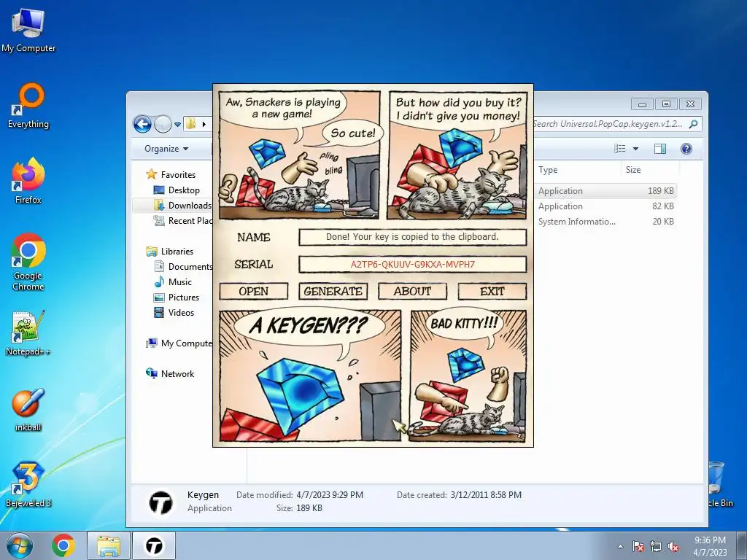
Task: Click the muted volume tray icon
Action: (x=673, y=546)
